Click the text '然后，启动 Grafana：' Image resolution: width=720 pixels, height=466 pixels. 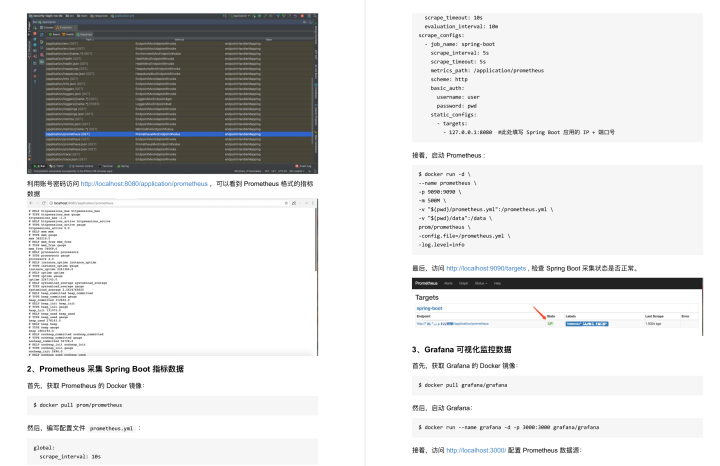pyautogui.click(x=442, y=408)
